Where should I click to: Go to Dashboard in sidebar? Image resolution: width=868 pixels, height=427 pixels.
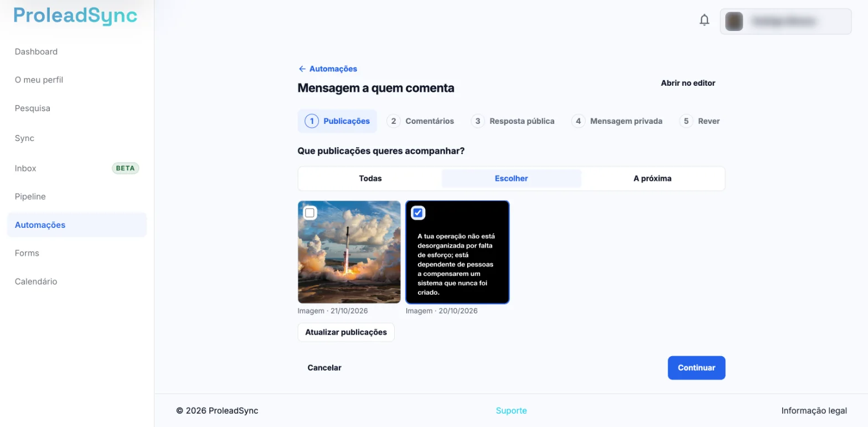[36, 51]
